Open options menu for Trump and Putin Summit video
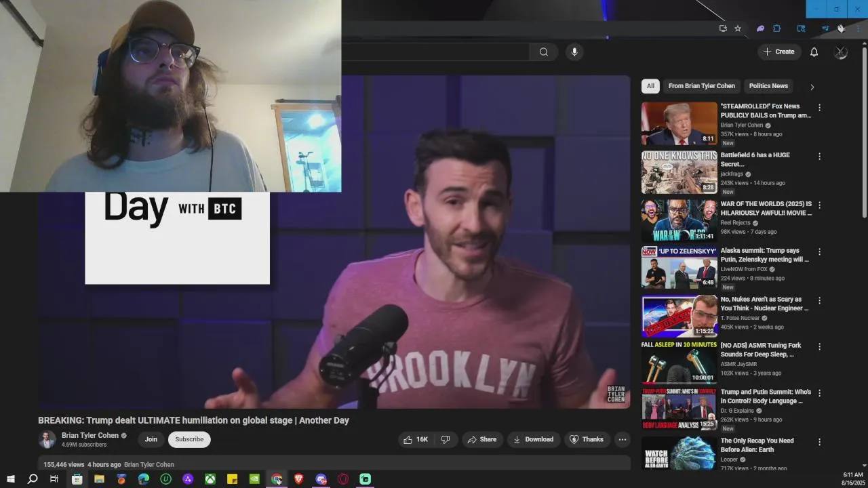 [819, 393]
